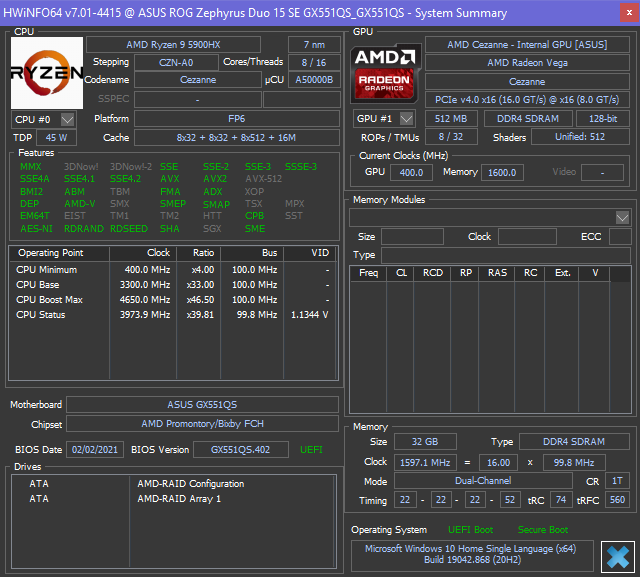Click the GPU clock 400.0 value

(x=411, y=172)
